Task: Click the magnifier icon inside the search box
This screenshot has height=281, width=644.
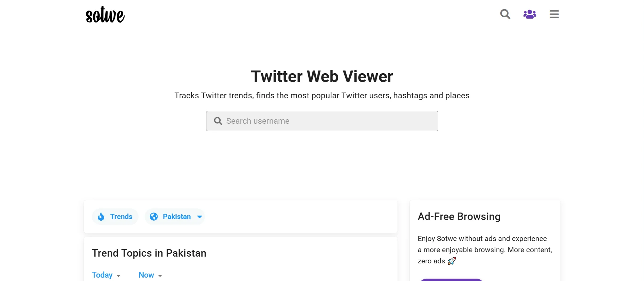Action: pyautogui.click(x=218, y=121)
